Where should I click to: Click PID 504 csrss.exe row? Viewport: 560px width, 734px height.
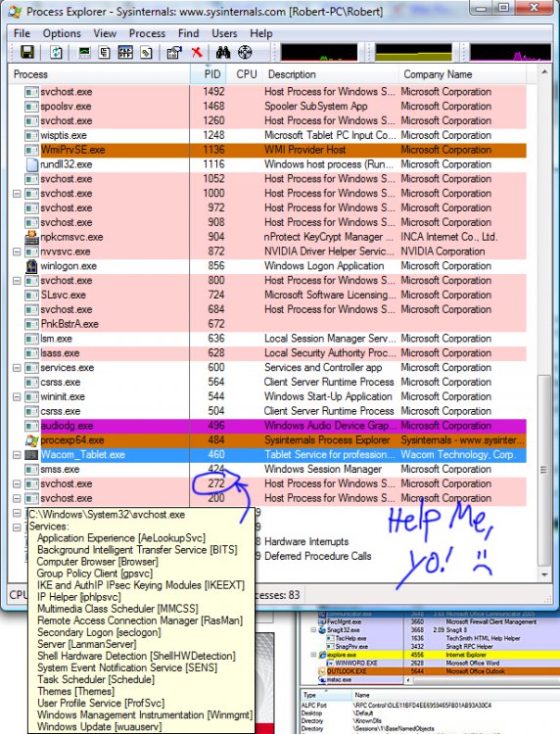pyautogui.click(x=267, y=411)
